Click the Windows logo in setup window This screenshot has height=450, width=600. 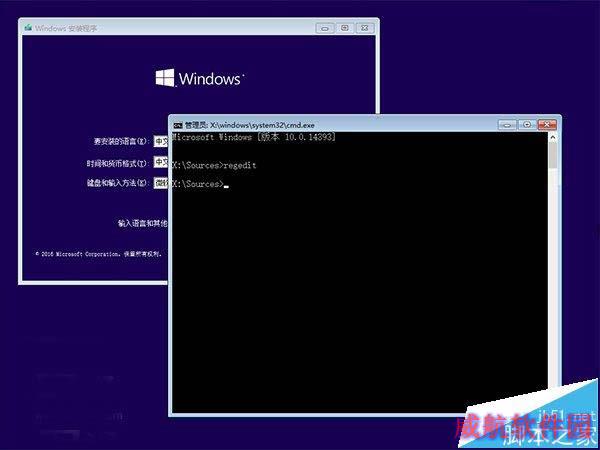click(x=200, y=78)
